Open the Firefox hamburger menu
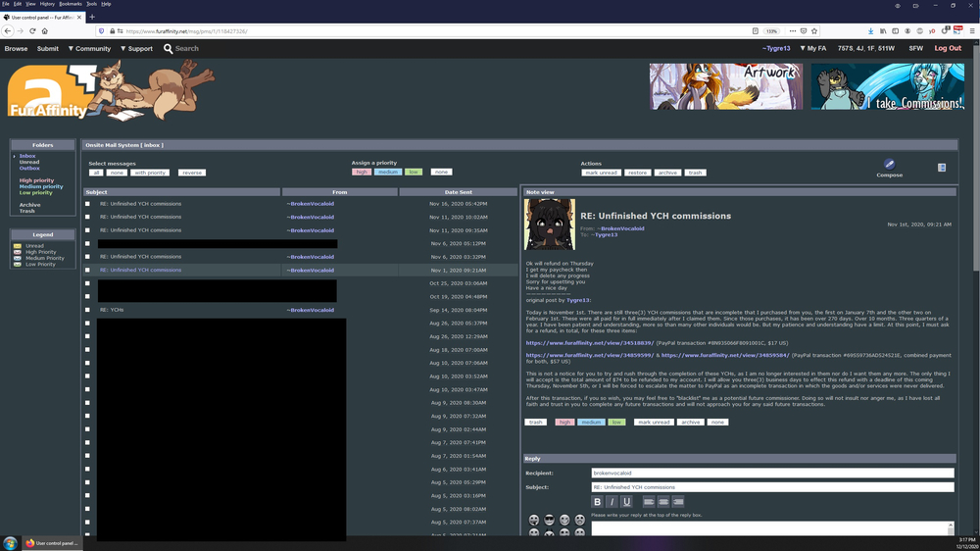Screen dimensions: 980x551 pyautogui.click(x=972, y=30)
